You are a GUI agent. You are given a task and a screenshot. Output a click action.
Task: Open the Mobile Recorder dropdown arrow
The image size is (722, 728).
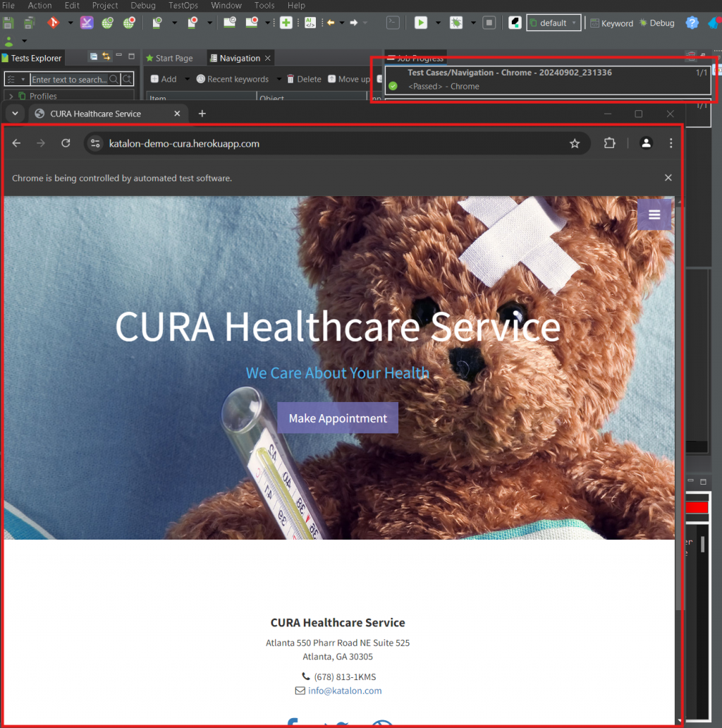pyautogui.click(x=209, y=23)
